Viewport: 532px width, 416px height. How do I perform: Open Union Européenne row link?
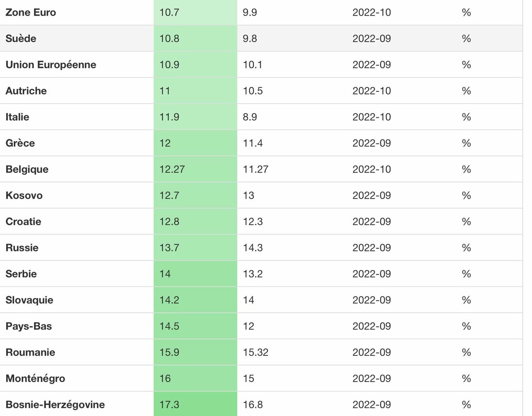pos(51,65)
